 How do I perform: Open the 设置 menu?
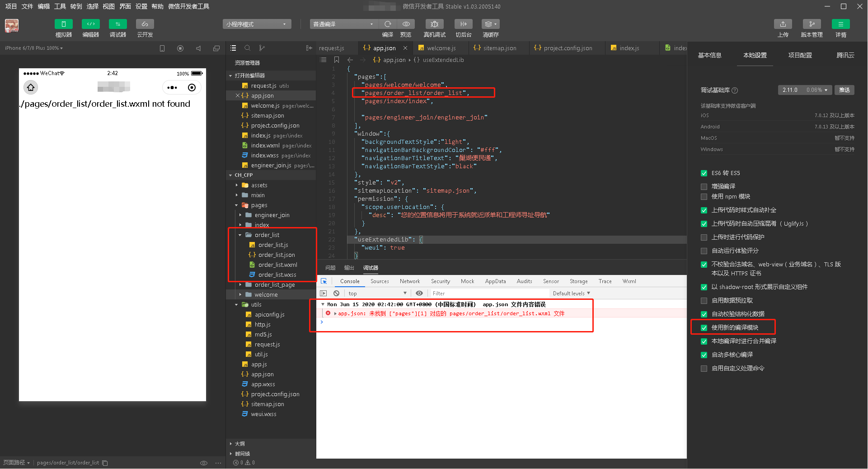[x=141, y=6]
